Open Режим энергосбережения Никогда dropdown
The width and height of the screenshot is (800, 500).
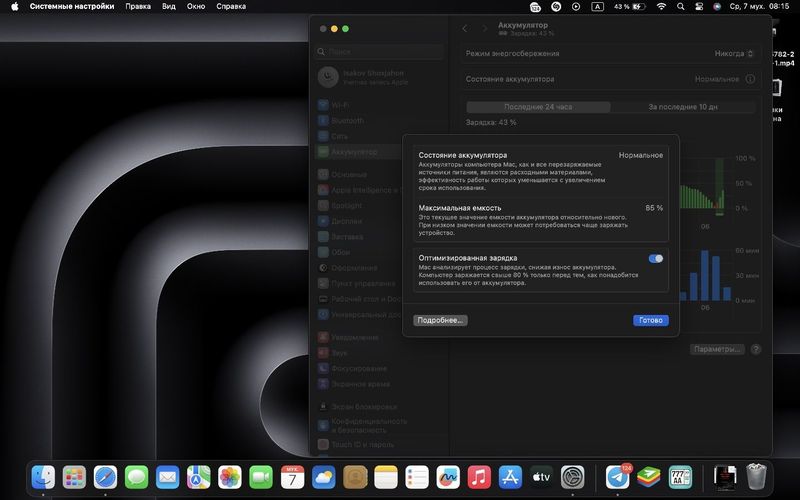coord(734,54)
